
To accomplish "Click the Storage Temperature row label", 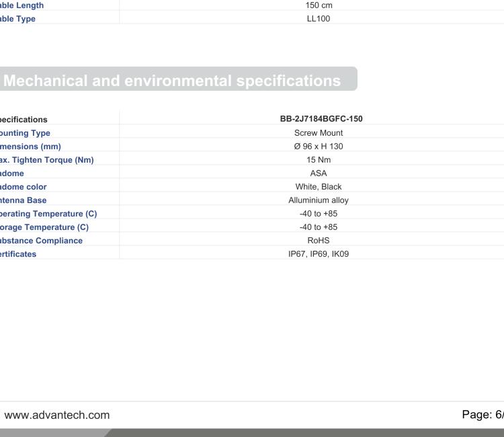I will pos(43,227).
